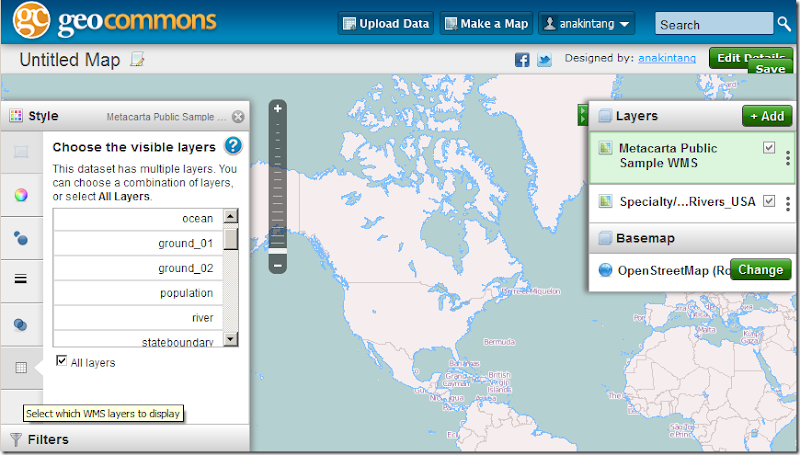Click the Change basemap button

[760, 269]
